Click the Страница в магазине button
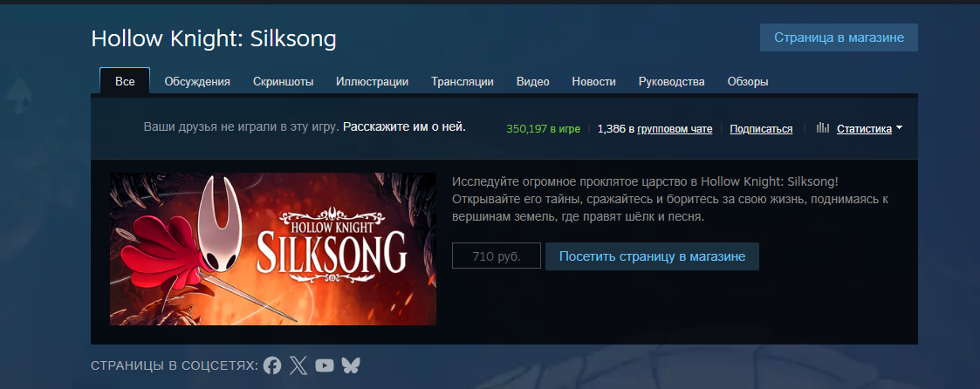Image resolution: width=980 pixels, height=389 pixels. (839, 38)
